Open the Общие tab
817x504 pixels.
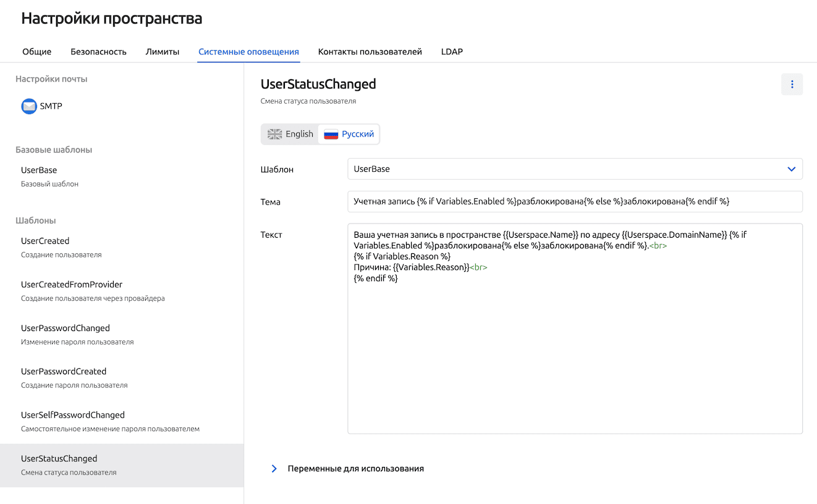[x=37, y=51]
